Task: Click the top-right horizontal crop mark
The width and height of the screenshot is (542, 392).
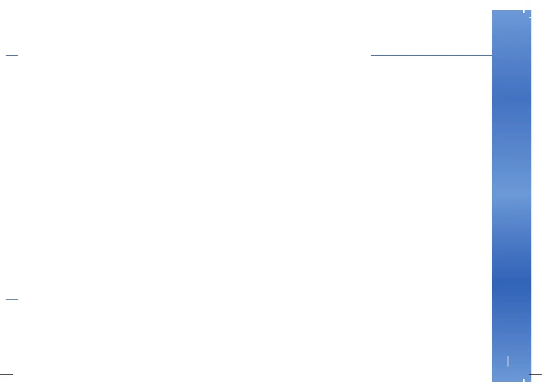Action: [x=536, y=17]
